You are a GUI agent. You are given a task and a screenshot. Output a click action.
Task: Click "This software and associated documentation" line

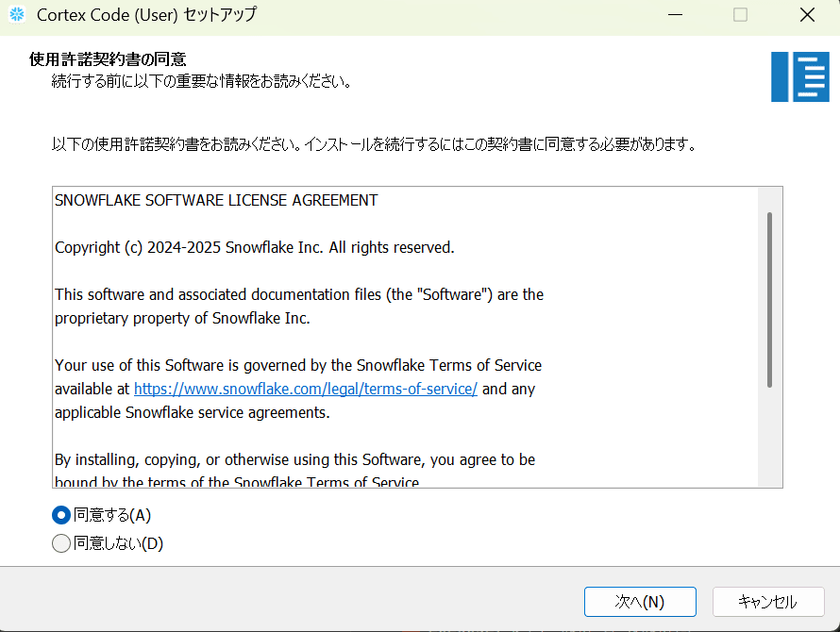(299, 294)
